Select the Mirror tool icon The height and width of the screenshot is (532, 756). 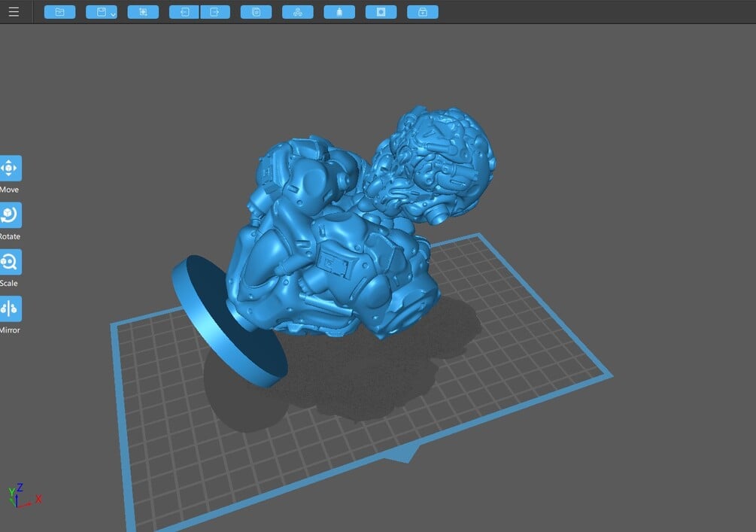coord(10,309)
